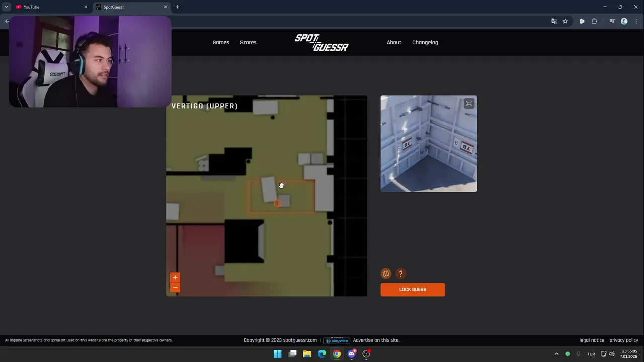Open the media control icon
Screen dimensions: 644x362
pos(612,21)
